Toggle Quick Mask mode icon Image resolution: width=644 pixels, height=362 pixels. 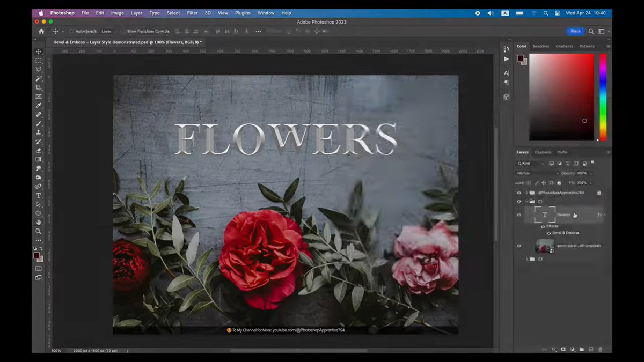[x=39, y=268]
